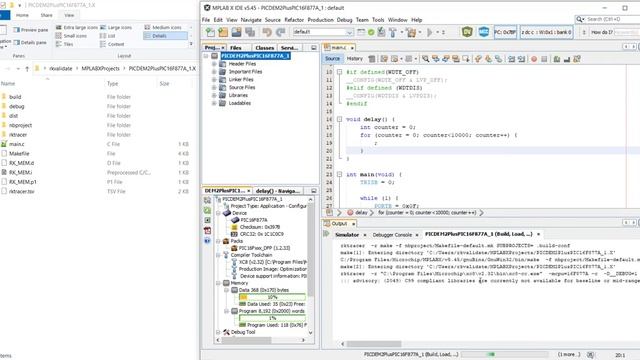Click the project encoding icon beside Source tabs
The height and width of the screenshot is (360, 640).
(x=372, y=59)
